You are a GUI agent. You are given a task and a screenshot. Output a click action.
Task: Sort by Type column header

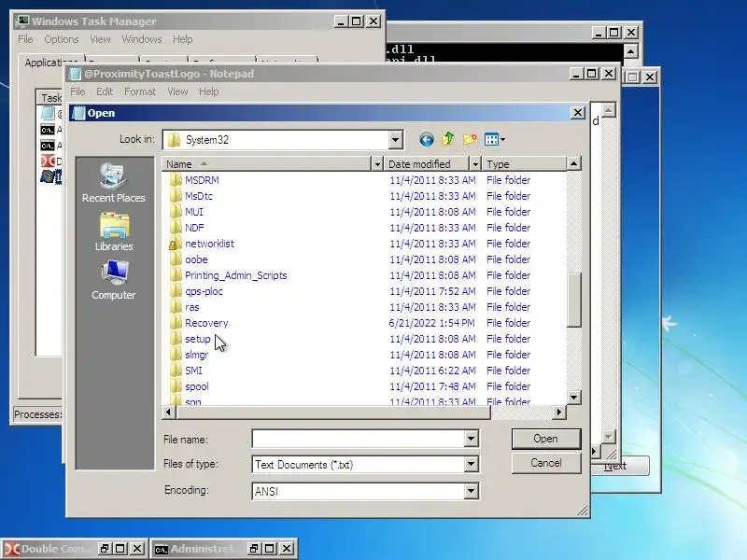(x=524, y=164)
